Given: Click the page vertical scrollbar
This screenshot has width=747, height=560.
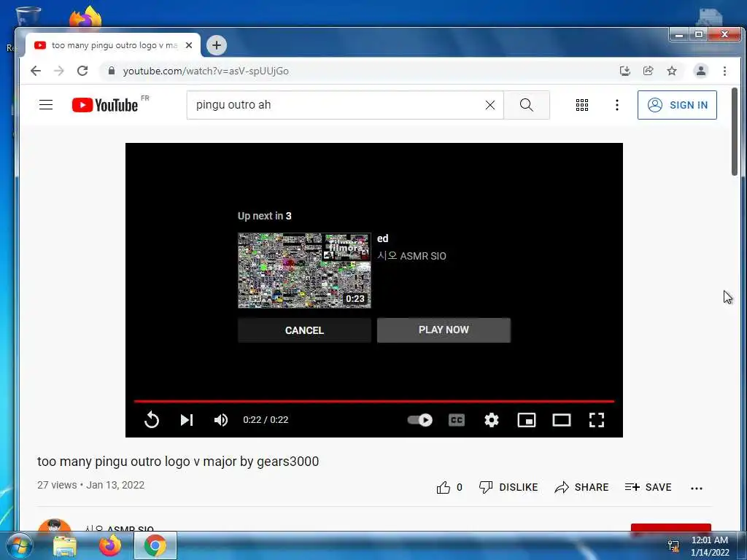Looking at the screenshot, I should pos(734,131).
